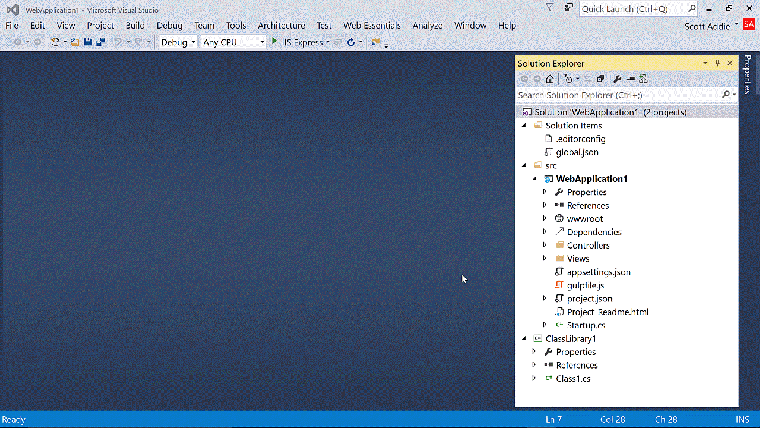Image resolution: width=760 pixels, height=428 pixels.
Task: Click the Save All icon
Action: [x=101, y=43]
